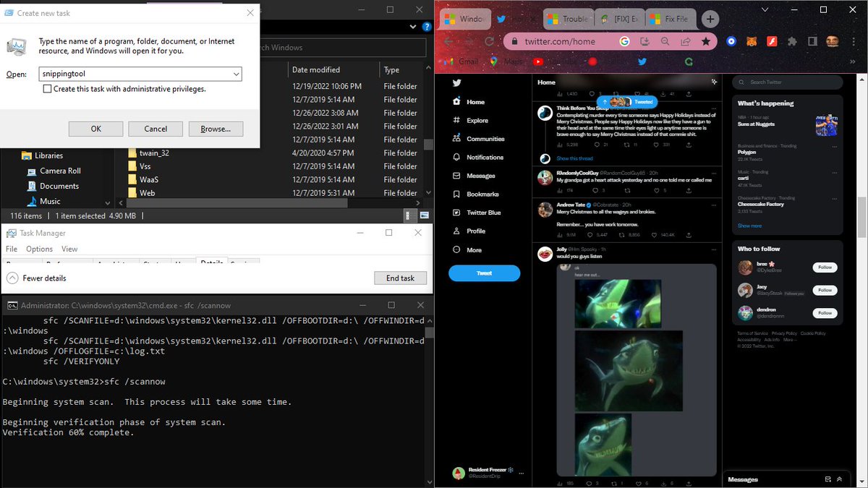Expand the Messages drawer with the up chevron
This screenshot has width=868, height=488.
pyautogui.click(x=840, y=479)
